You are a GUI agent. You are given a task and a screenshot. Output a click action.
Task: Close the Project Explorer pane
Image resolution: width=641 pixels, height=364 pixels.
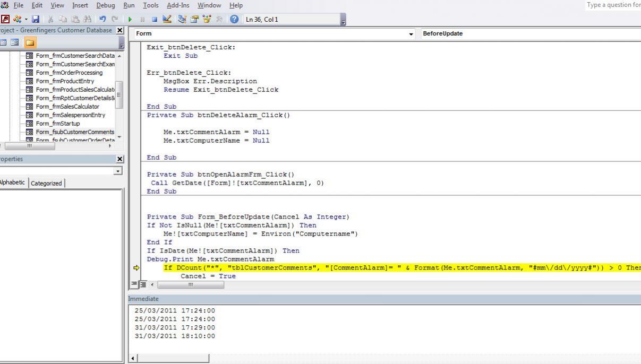point(119,31)
